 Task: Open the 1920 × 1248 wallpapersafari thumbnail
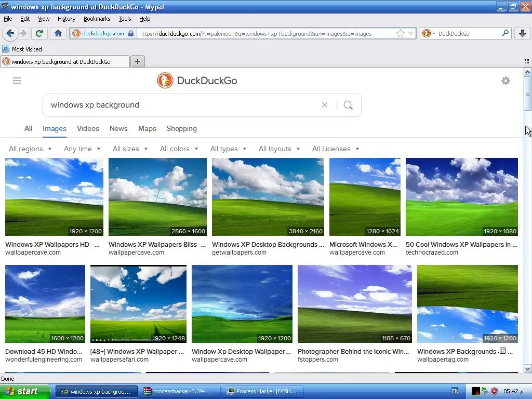click(138, 304)
